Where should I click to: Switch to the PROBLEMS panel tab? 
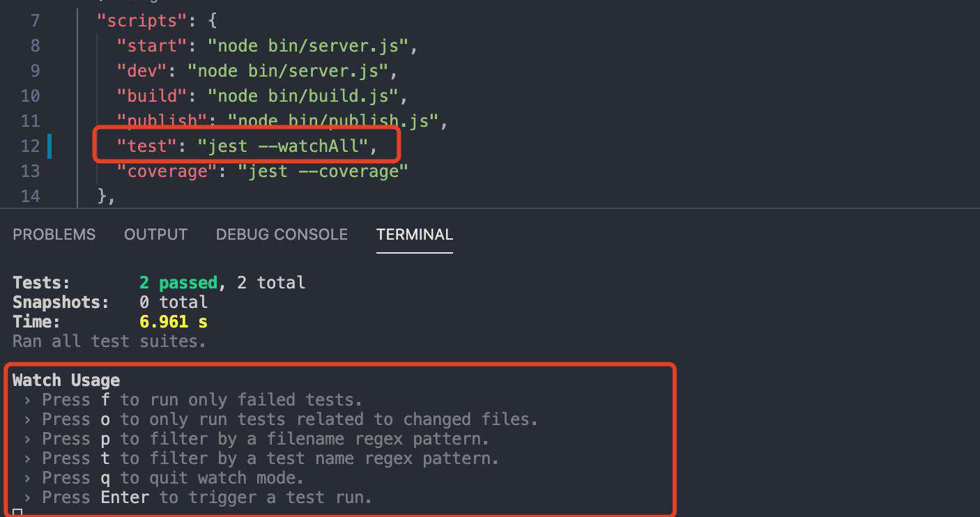point(54,235)
